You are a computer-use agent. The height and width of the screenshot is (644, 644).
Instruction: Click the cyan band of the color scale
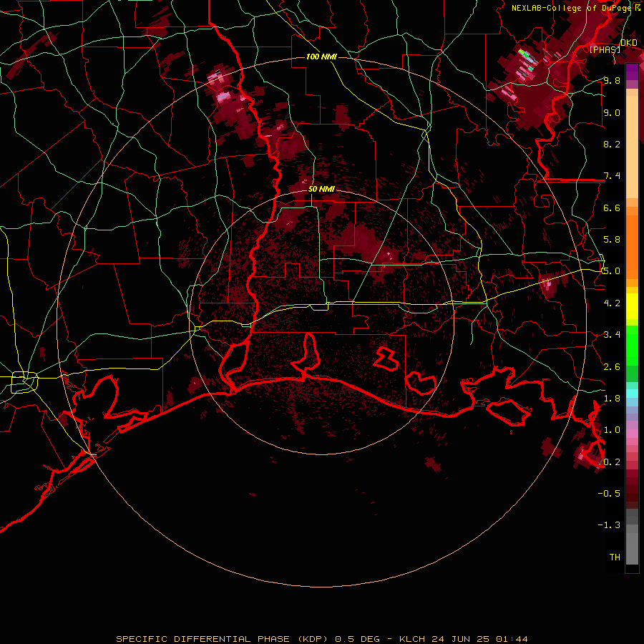632,394
